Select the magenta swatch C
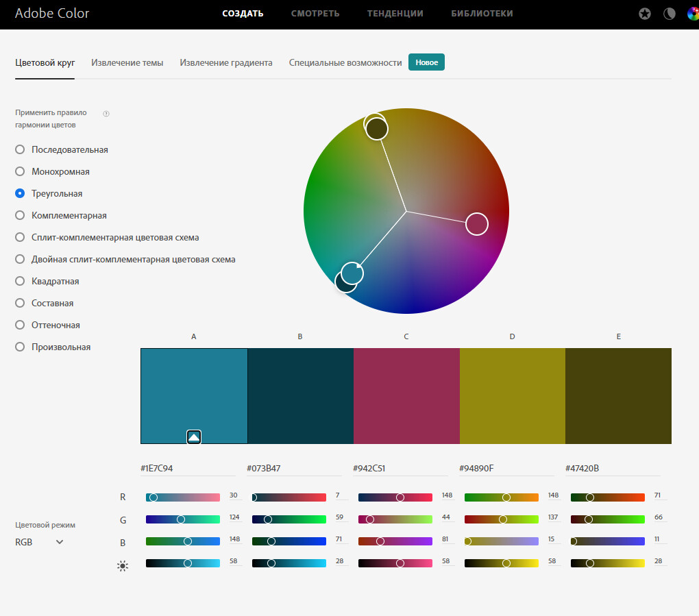 click(406, 396)
